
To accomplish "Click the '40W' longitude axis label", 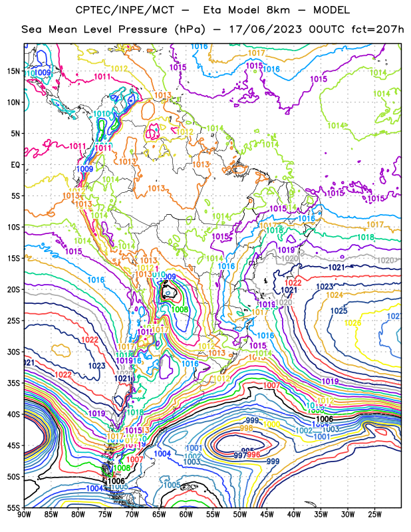I will pyautogui.click(x=294, y=515).
